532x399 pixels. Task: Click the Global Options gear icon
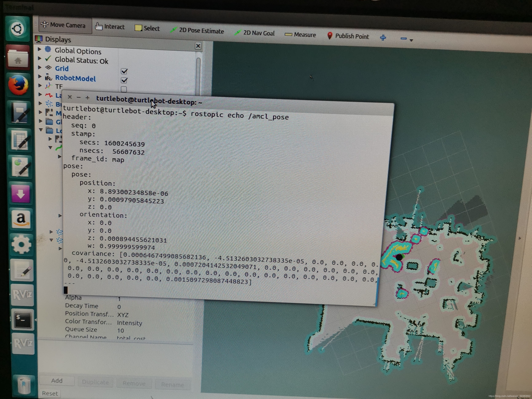pos(48,49)
